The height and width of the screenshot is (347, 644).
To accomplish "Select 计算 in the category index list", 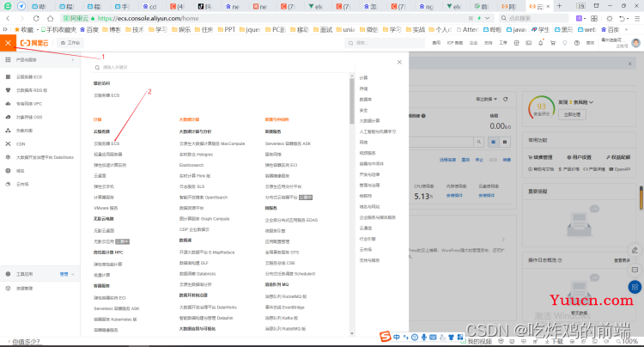I will pos(363,78).
